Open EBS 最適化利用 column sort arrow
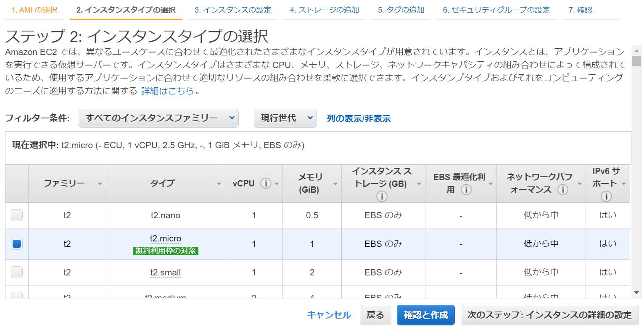 [x=491, y=184]
